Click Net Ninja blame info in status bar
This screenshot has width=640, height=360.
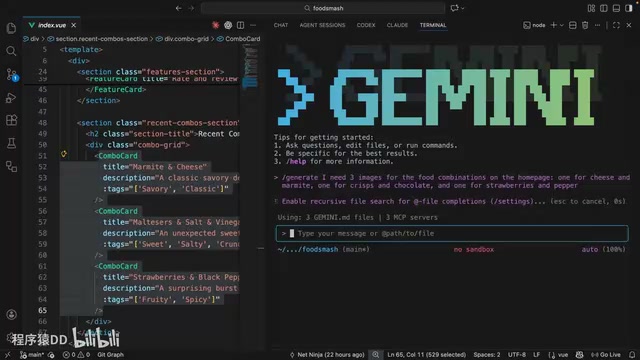327,355
